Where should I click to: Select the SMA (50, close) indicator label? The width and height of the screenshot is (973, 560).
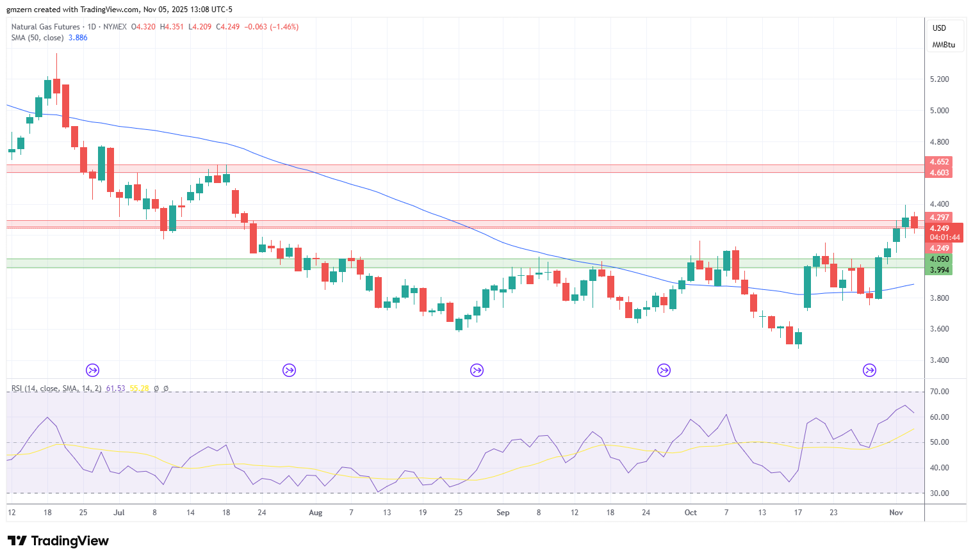click(37, 38)
